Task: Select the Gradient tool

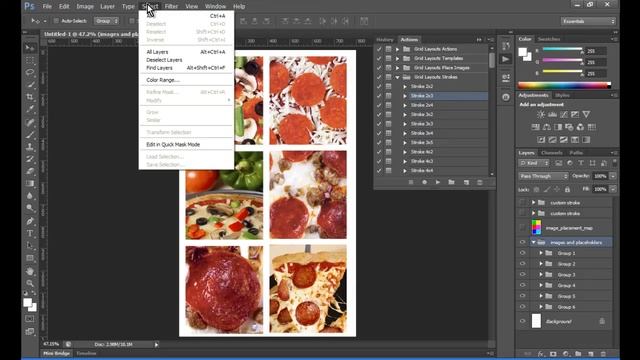Action: click(30, 184)
